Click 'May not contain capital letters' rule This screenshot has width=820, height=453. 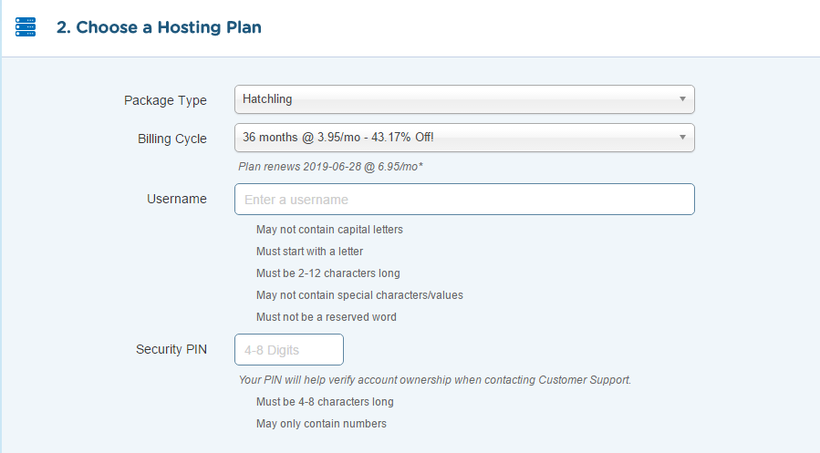(x=329, y=230)
